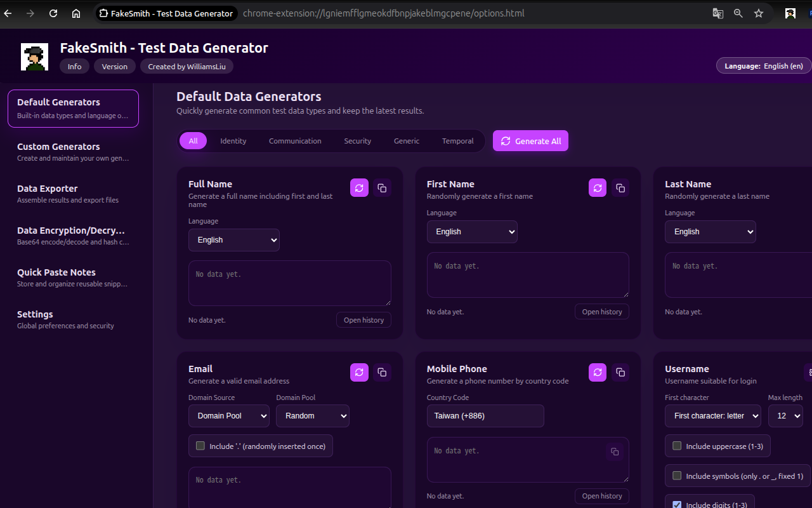Image resolution: width=812 pixels, height=508 pixels.
Task: Select the Security filter tab
Action: [358, 141]
